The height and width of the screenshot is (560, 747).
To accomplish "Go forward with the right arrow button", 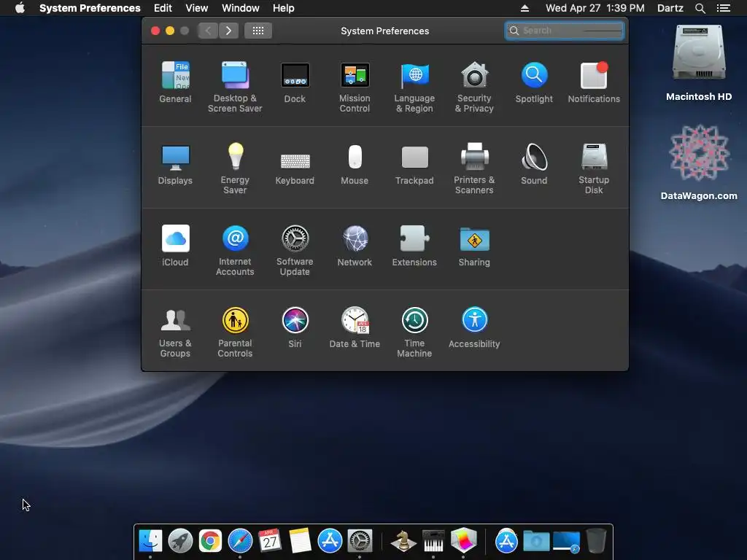I will pyautogui.click(x=228, y=31).
